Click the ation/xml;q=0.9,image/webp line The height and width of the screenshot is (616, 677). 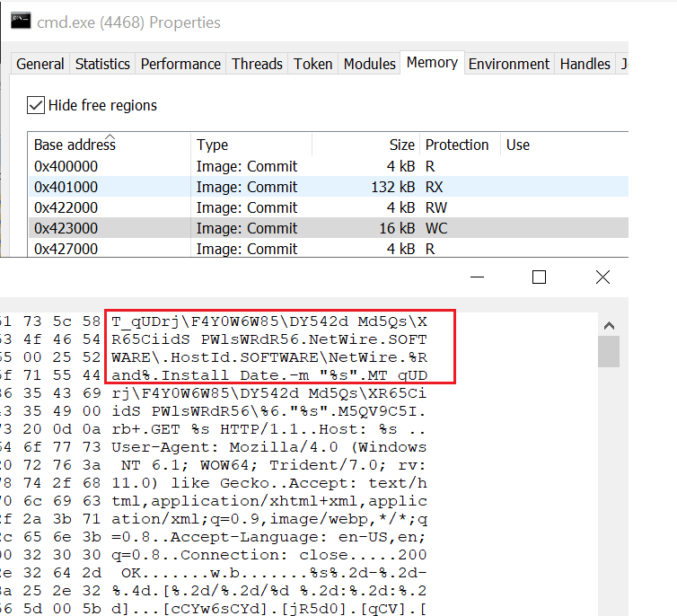click(x=269, y=519)
